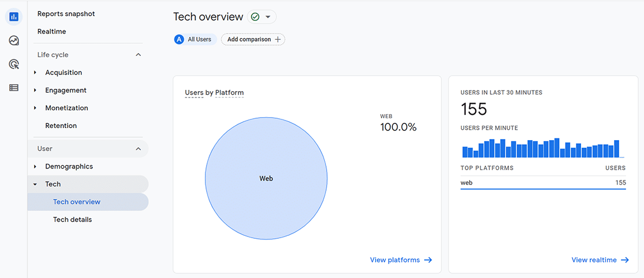Viewport: 644px width, 278px height.
Task: Open the Advertising icon in left rail
Action: (x=14, y=64)
